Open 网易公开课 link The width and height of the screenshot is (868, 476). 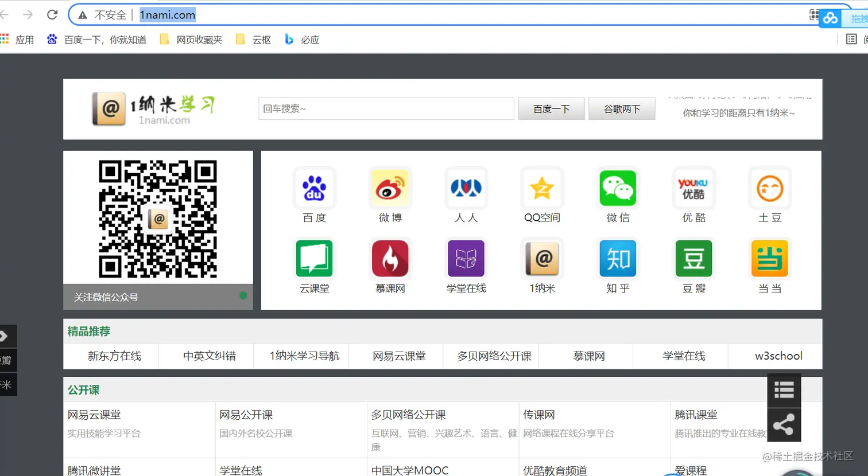(246, 415)
